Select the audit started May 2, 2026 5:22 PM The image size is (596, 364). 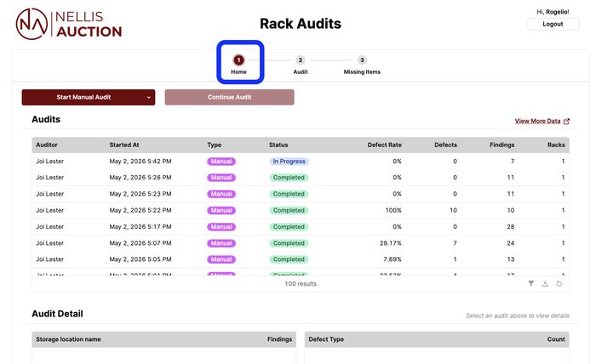click(x=301, y=210)
